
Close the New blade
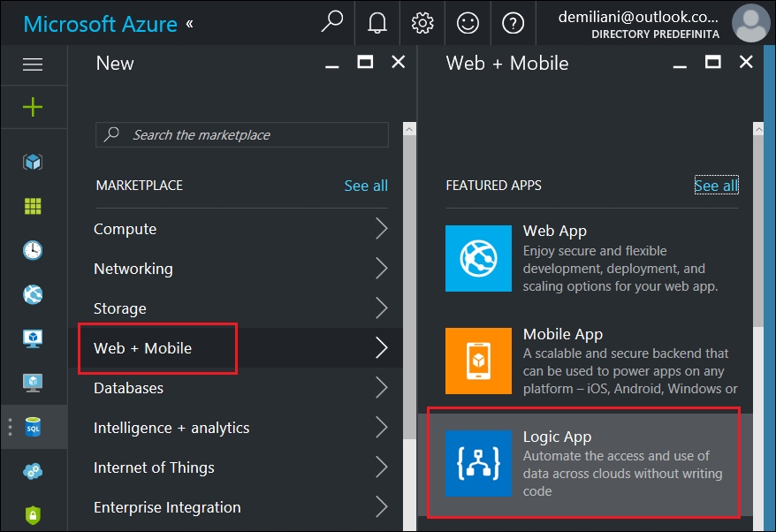pos(399,62)
